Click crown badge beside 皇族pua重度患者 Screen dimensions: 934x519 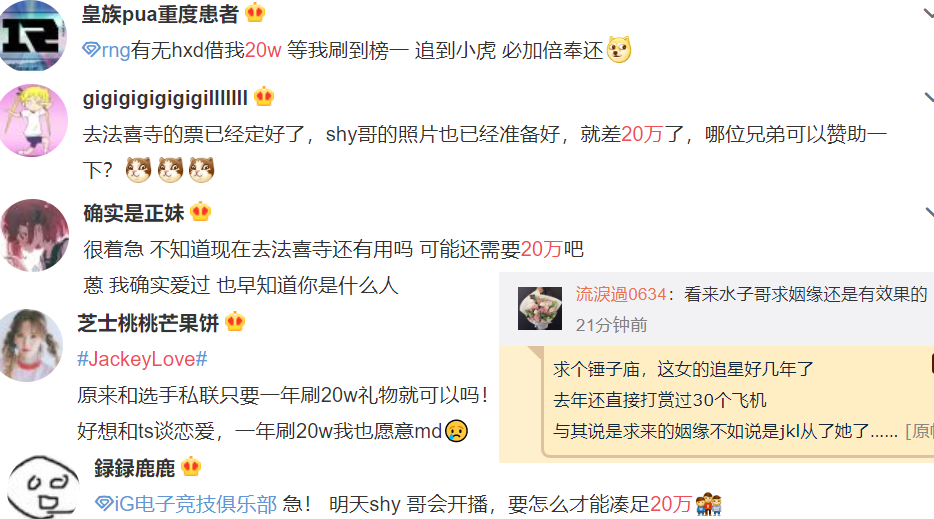(x=255, y=13)
